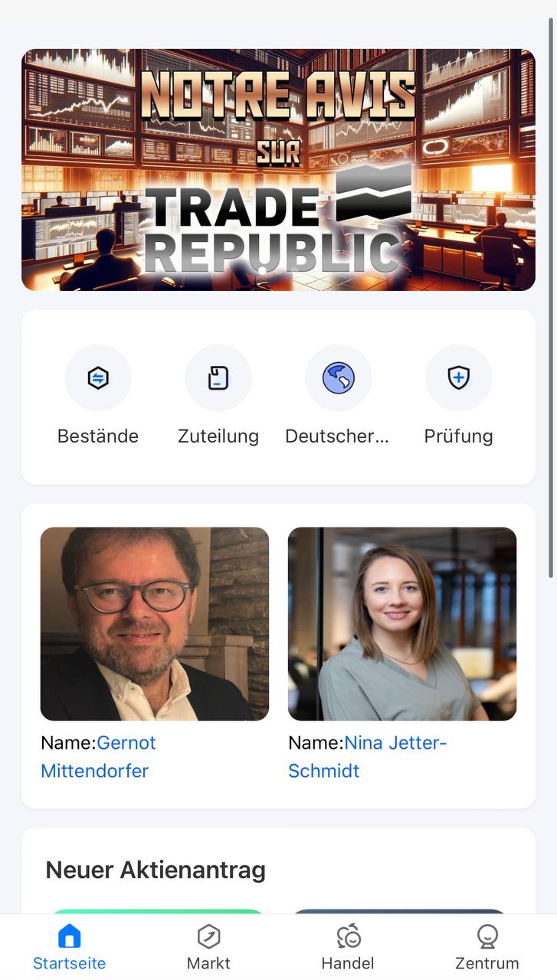The width and height of the screenshot is (557, 980).
Task: Click the Neuer Aktienantrag section heading
Action: 156,870
